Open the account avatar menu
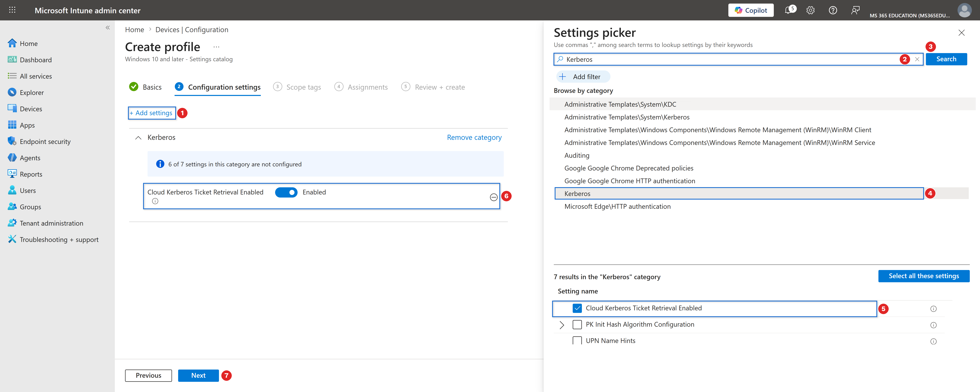 (964, 10)
